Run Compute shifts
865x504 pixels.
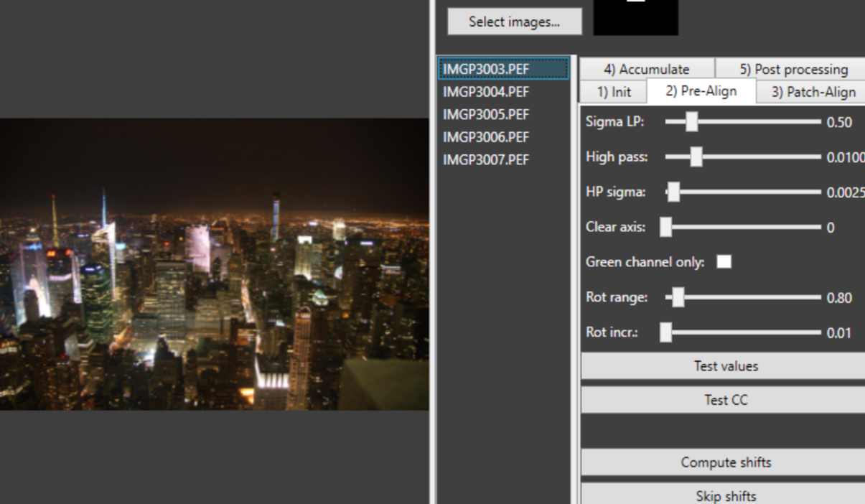point(725,463)
